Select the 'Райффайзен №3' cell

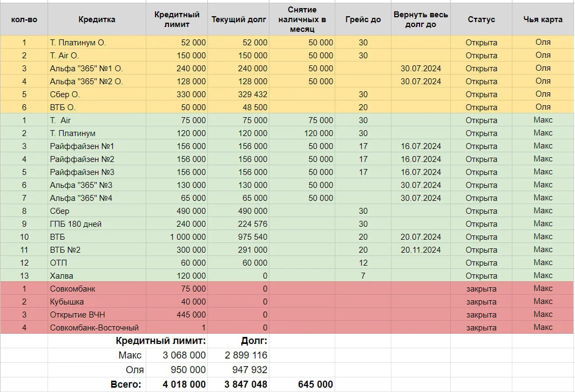(x=97, y=172)
